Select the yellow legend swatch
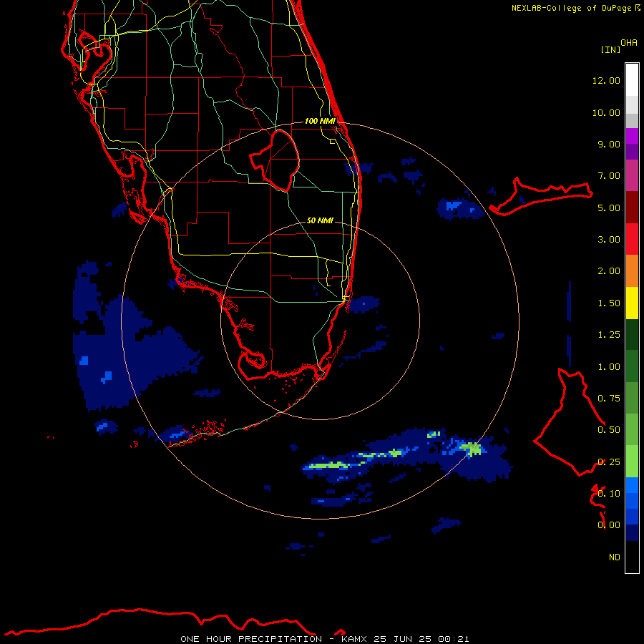 coord(632,303)
